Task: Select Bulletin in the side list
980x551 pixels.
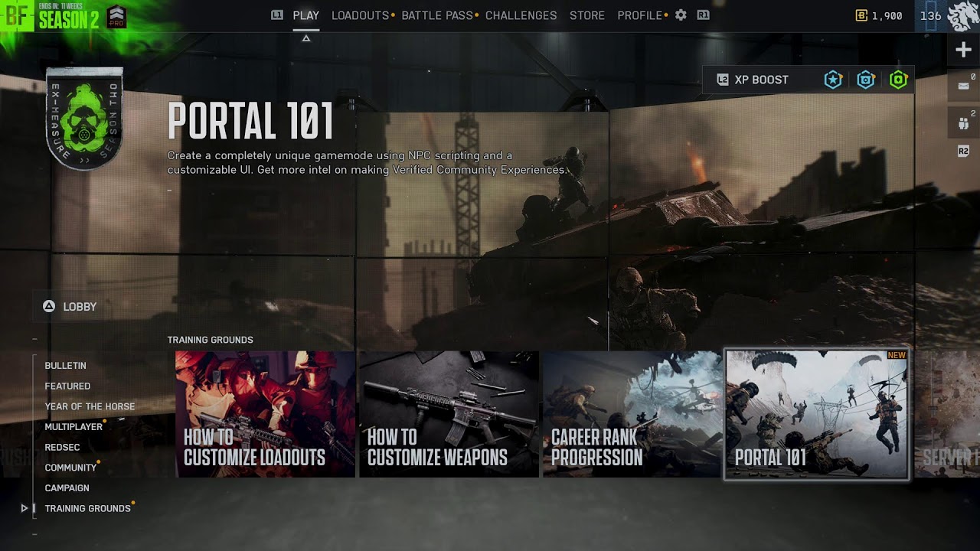Action: coord(65,366)
